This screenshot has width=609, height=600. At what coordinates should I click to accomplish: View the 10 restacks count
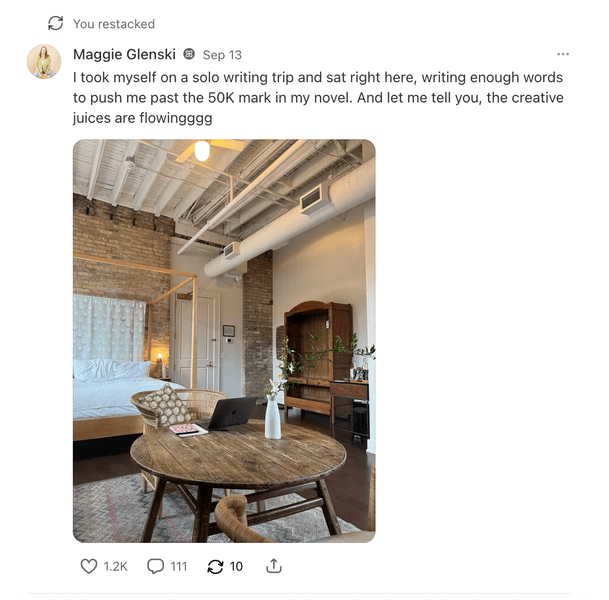point(236,567)
